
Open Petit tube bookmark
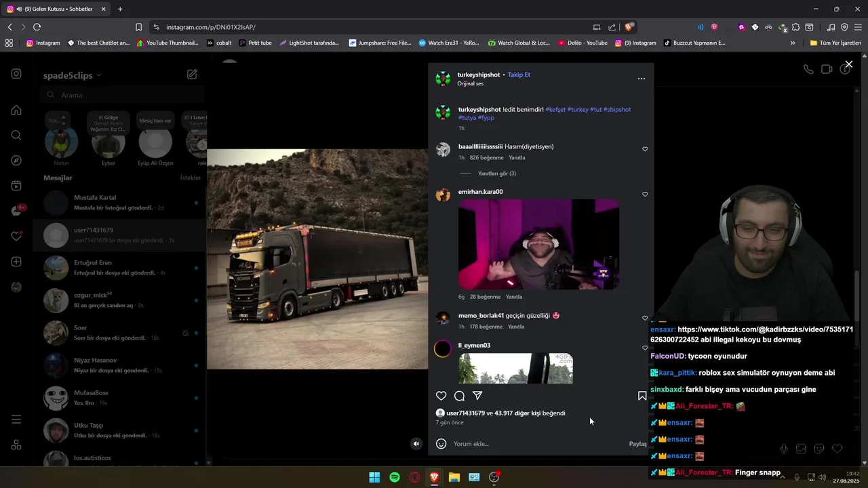(x=255, y=43)
